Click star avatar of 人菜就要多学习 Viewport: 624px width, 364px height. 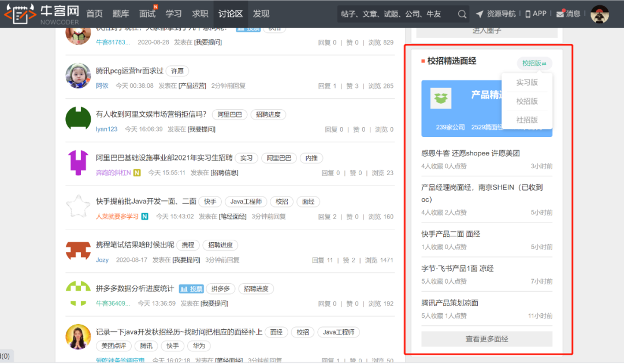78,206
